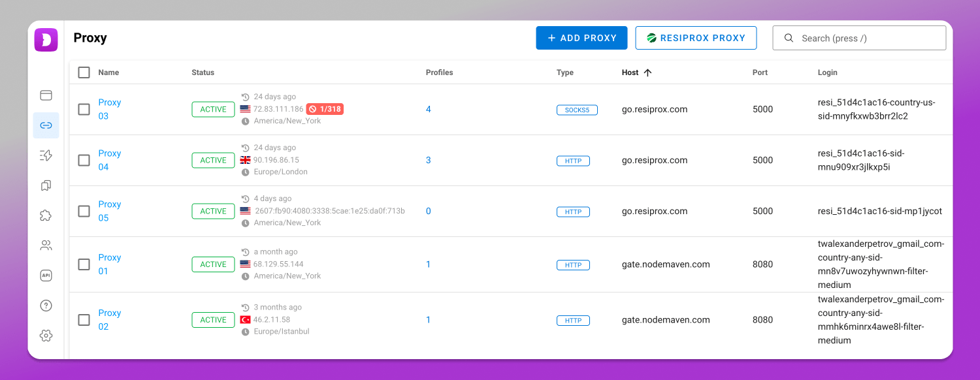
Task: Check the box for Proxy 03
Action: pos(84,109)
